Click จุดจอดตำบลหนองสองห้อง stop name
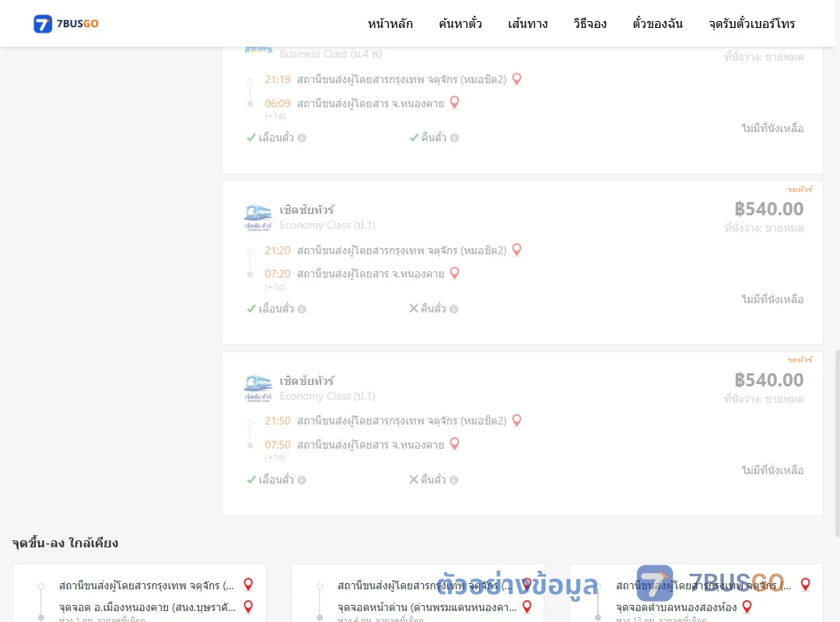The image size is (840, 622). [x=676, y=607]
